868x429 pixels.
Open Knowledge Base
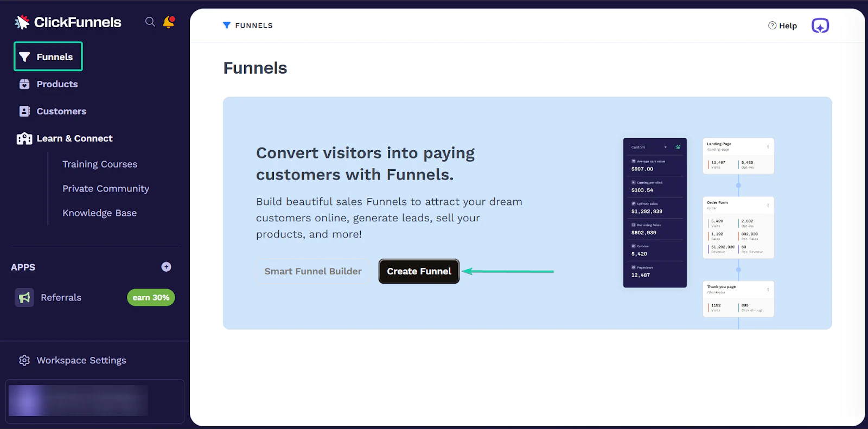click(100, 213)
